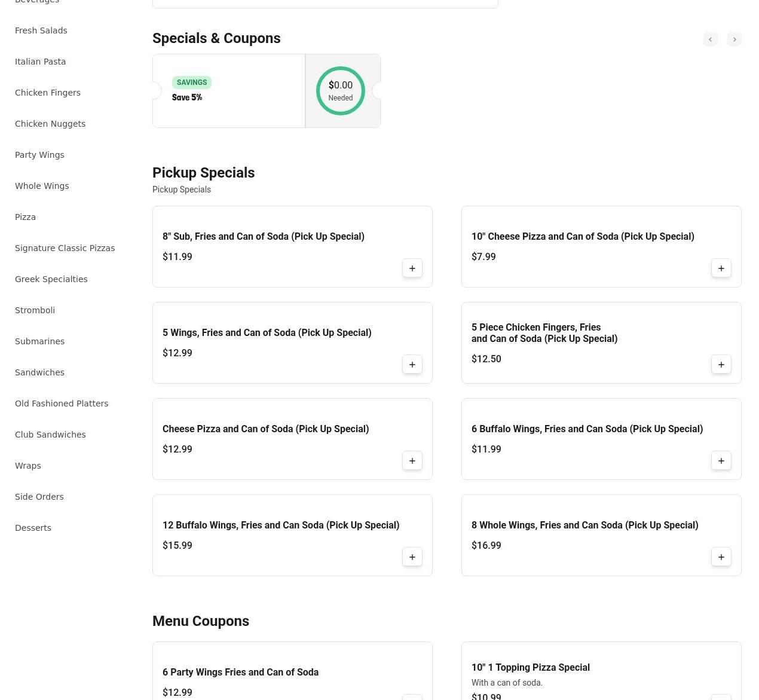Add 10" Cheese Pizza and Soda special
Screen dimensions: 759x700
721,268
